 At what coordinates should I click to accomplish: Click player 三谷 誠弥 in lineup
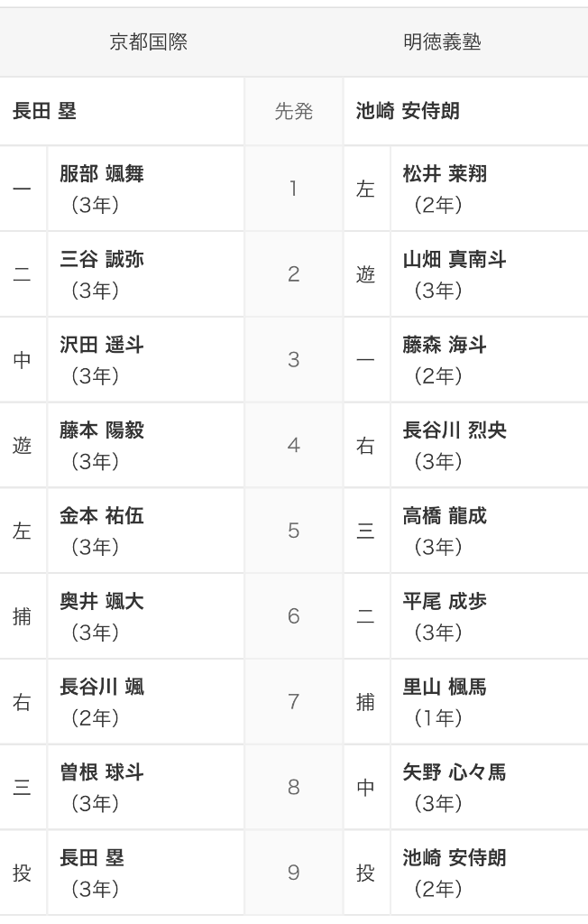click(102, 259)
